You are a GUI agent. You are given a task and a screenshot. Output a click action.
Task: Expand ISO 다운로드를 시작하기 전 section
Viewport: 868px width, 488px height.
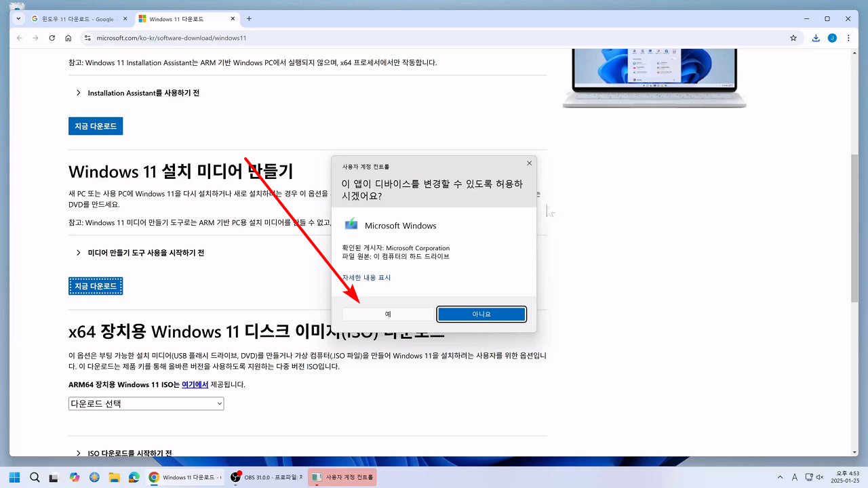(x=123, y=453)
